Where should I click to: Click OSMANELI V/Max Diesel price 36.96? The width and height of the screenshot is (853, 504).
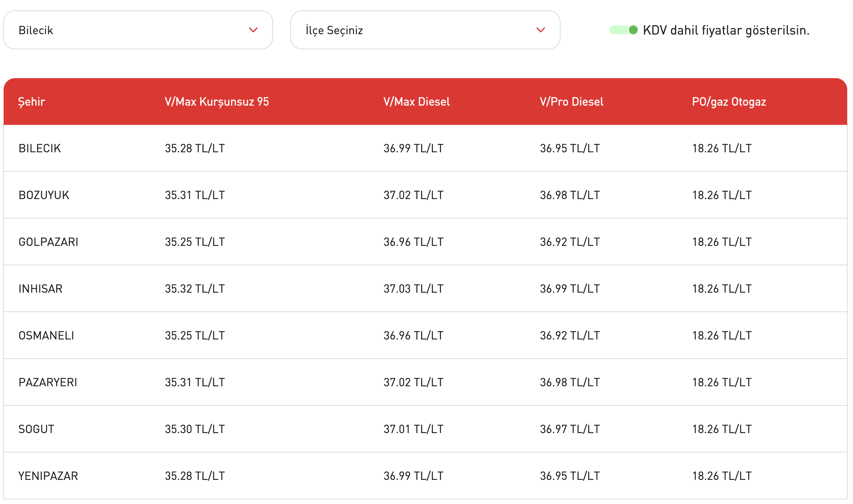click(413, 336)
